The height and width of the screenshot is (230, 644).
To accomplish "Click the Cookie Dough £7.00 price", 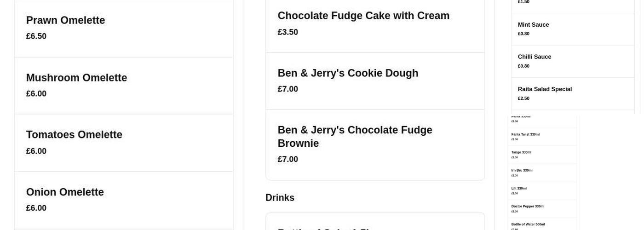I will [x=288, y=89].
